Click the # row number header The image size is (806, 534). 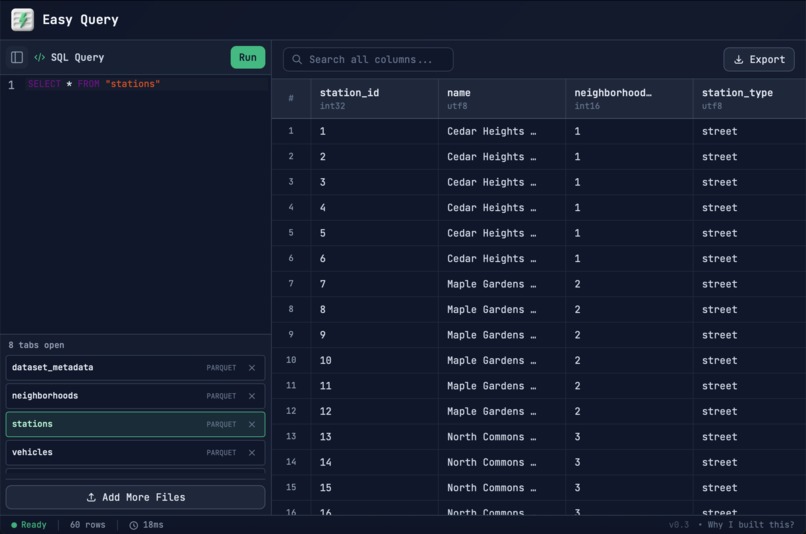[291, 99]
